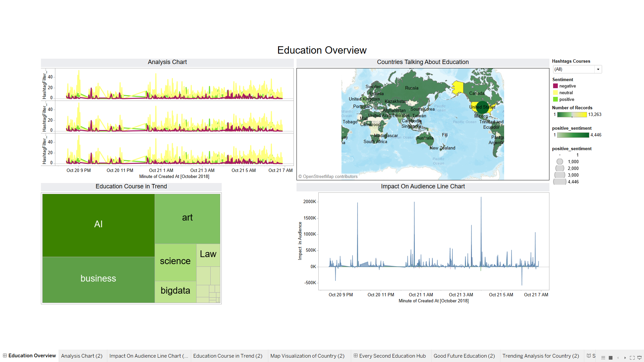
Task: Open the story tab with book icon
Action: coord(591,356)
